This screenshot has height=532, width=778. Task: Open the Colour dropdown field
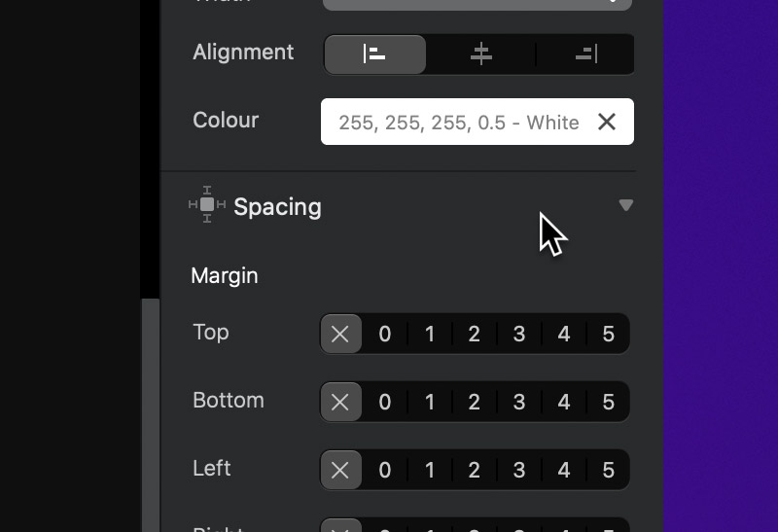coord(477,122)
